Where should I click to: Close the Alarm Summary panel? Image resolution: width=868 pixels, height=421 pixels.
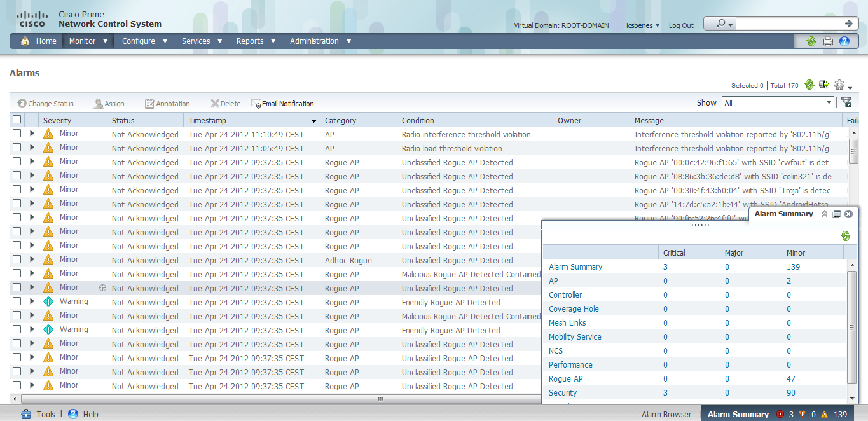(848, 214)
